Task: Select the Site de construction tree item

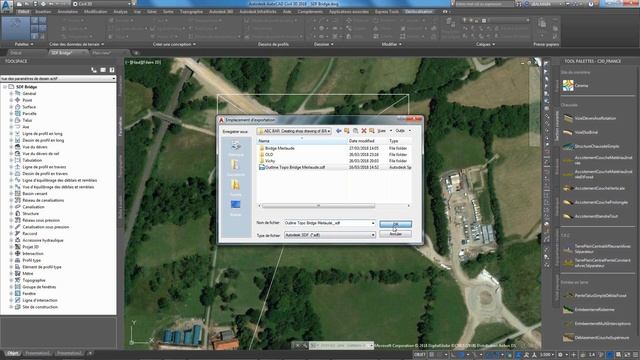Action: click(40, 307)
